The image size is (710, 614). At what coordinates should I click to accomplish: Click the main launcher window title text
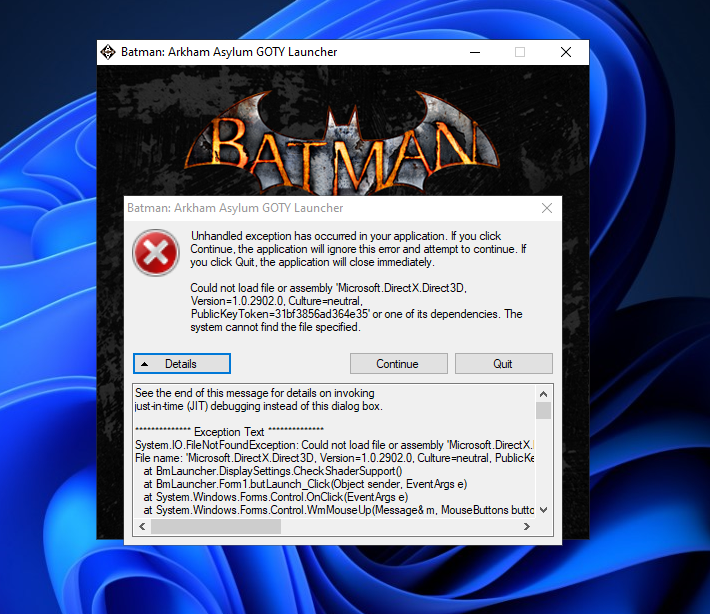pyautogui.click(x=229, y=52)
